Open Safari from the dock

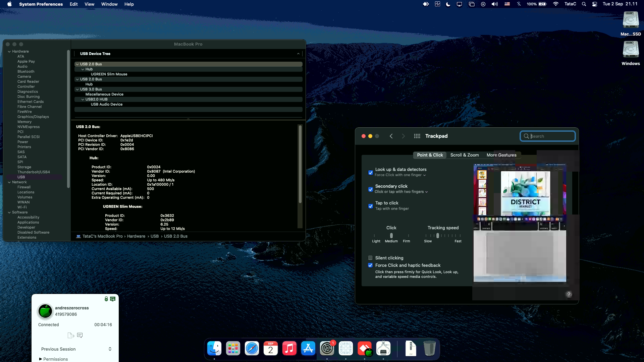(252, 349)
